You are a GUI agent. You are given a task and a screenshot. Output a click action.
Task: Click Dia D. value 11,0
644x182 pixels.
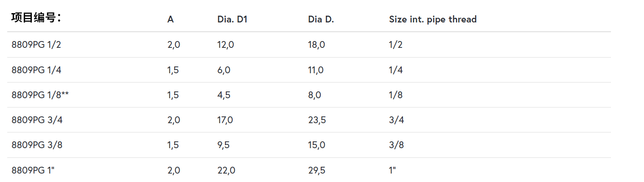click(316, 70)
